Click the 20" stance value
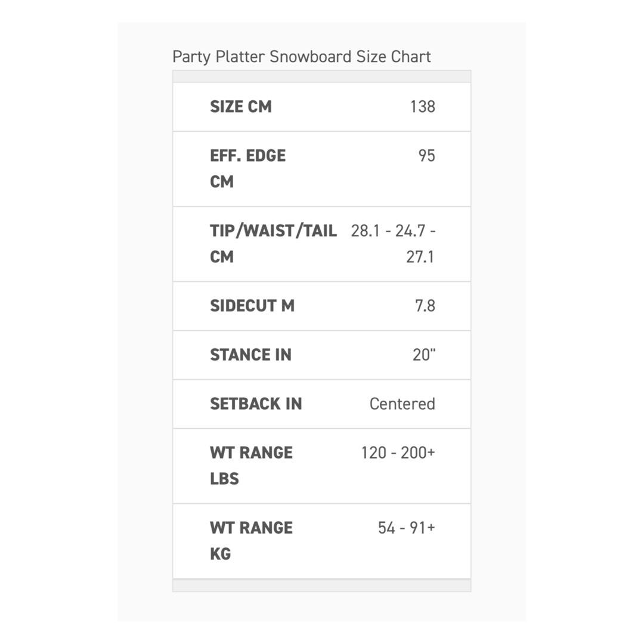 point(424,355)
